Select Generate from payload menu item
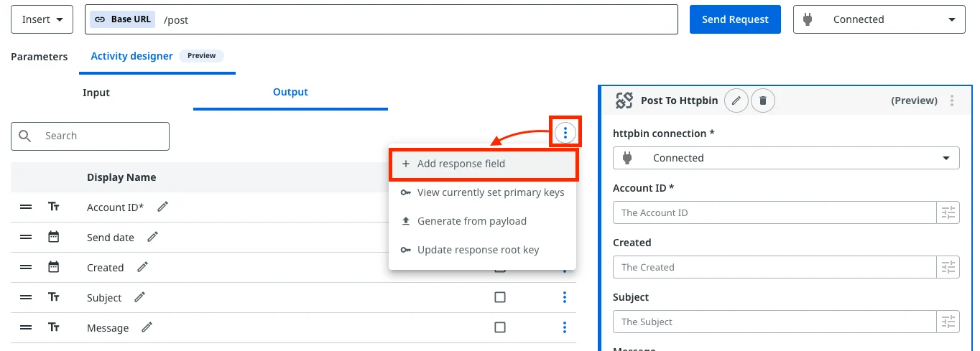 pos(471,221)
